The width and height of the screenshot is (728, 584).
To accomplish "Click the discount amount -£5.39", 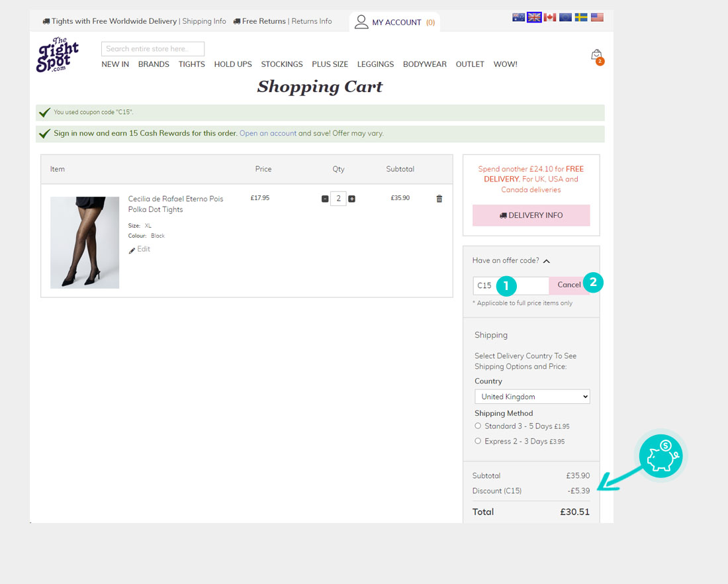I will click(x=578, y=491).
